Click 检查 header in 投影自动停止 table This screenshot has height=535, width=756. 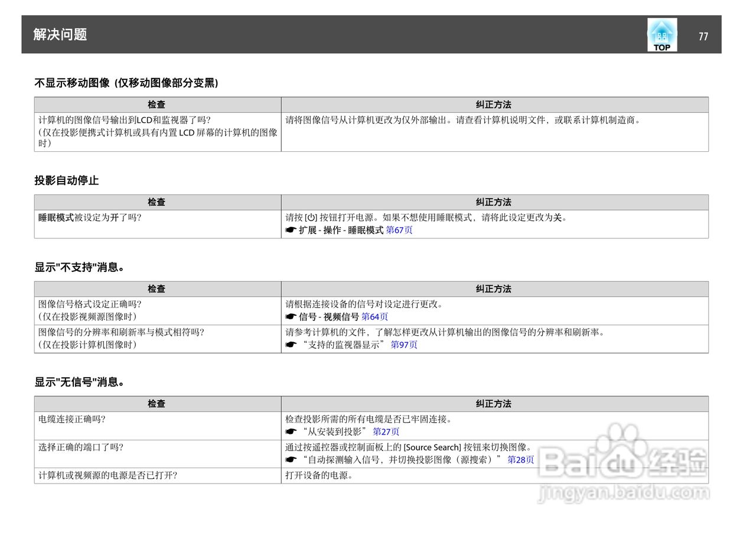157,202
